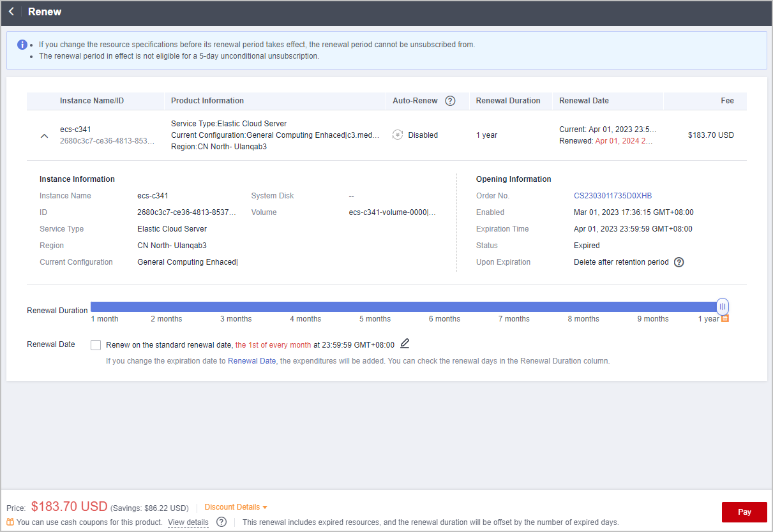The height and width of the screenshot is (532, 773).
Task: Click the blue info icon in the notice banner
Action: (22, 45)
